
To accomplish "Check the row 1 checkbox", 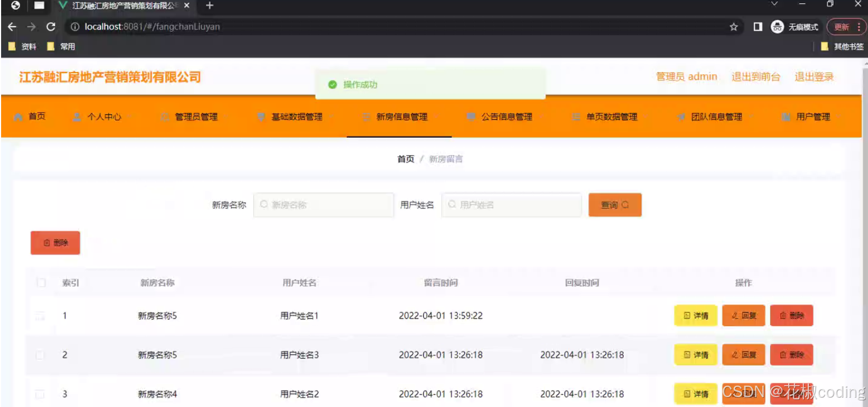I will (40, 316).
